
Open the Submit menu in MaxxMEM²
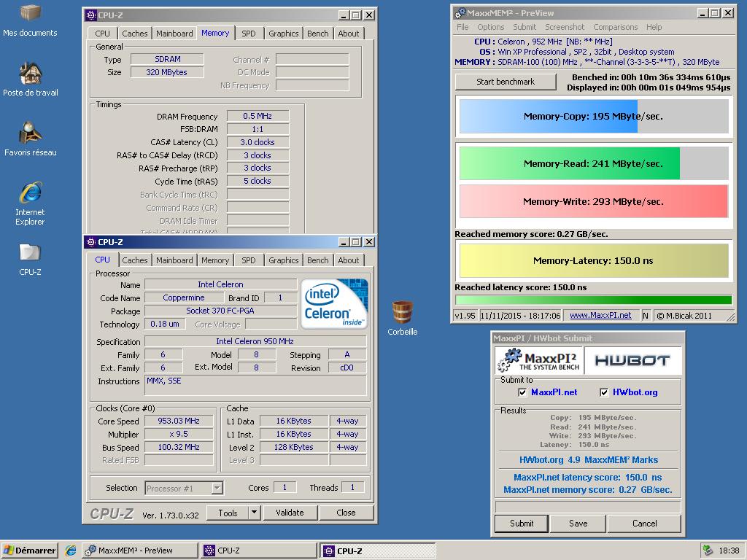click(525, 27)
